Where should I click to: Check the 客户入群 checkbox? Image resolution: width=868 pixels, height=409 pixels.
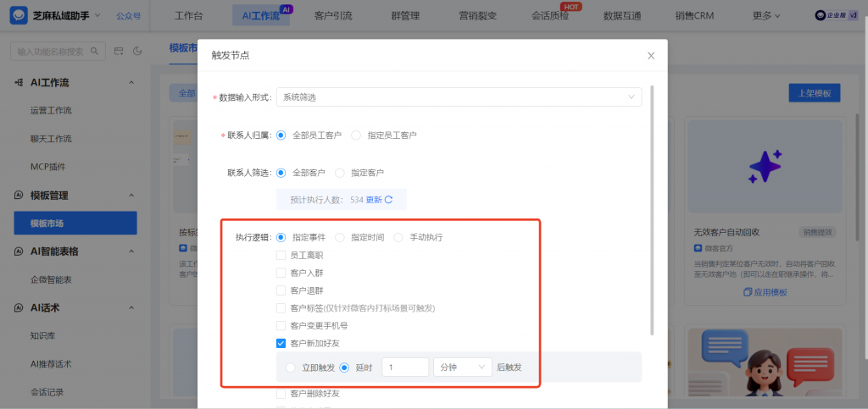coord(281,273)
